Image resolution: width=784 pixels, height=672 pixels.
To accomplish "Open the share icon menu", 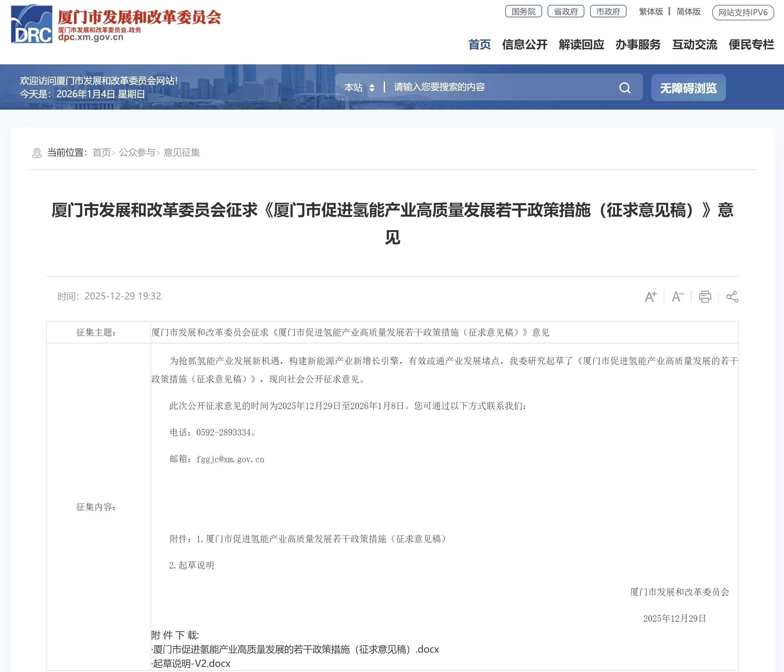I will pyautogui.click(x=732, y=296).
